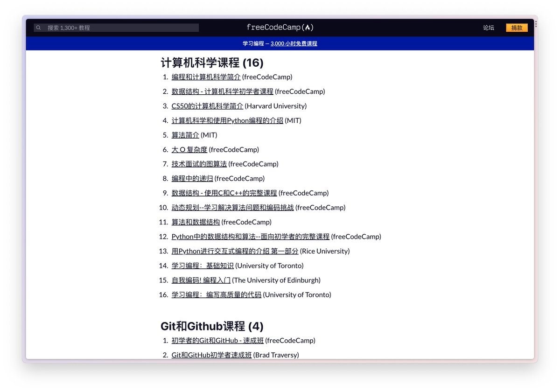This screenshot has height=392, width=560.
Task: Open 数据结构 - 计算机科学初学者课程 link
Action: tap(222, 91)
